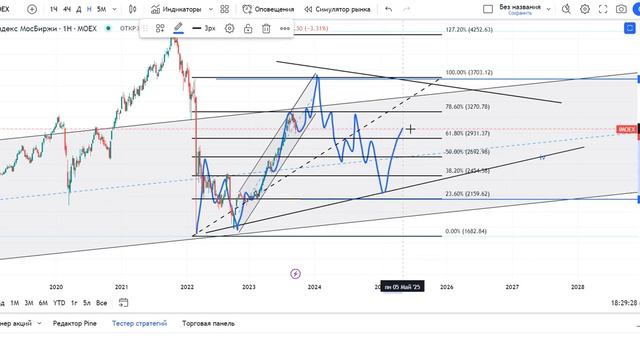The width and height of the screenshot is (640, 360).
Task: Select the 5М timeframe
Action: tap(102, 9)
